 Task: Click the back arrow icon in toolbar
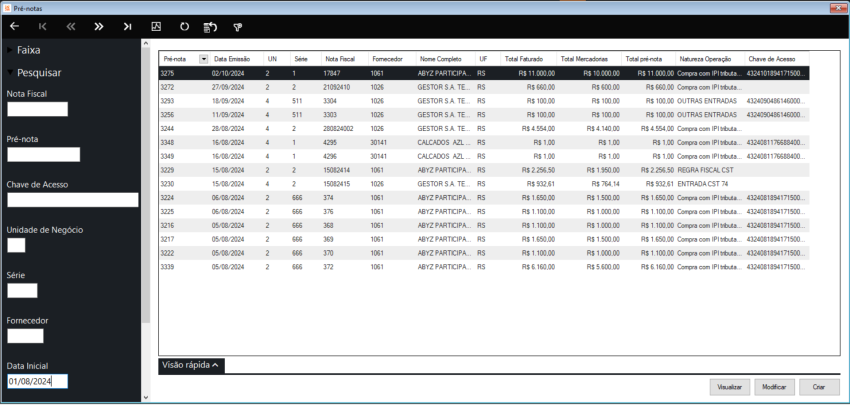pyautogui.click(x=15, y=27)
